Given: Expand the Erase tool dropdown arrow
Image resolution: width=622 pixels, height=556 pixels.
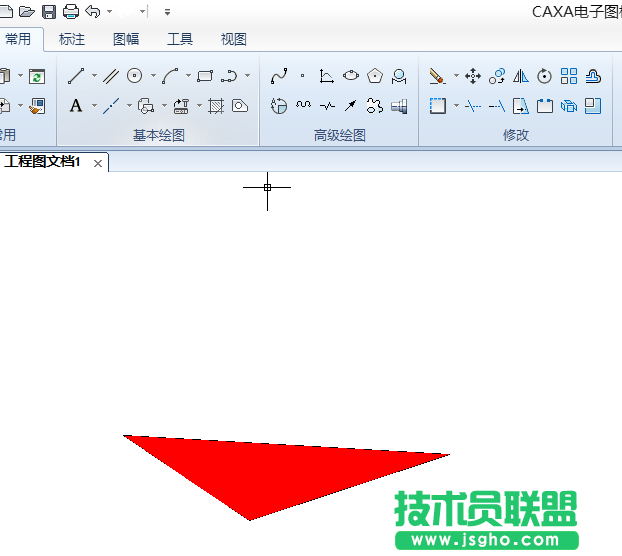Looking at the screenshot, I should coord(456,75).
